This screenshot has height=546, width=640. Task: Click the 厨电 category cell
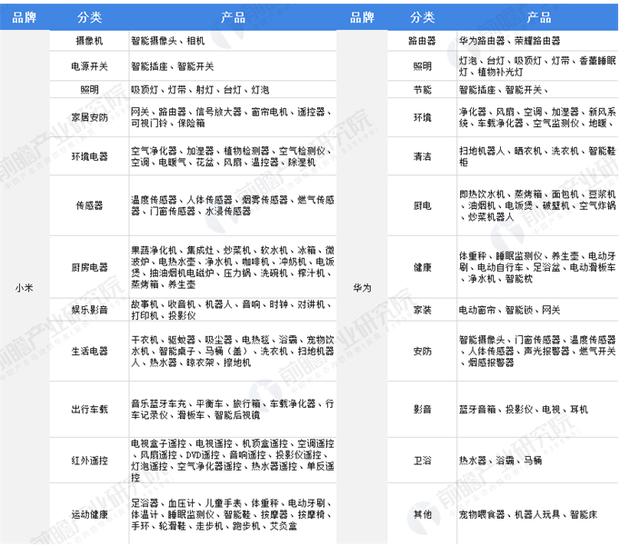(x=423, y=205)
